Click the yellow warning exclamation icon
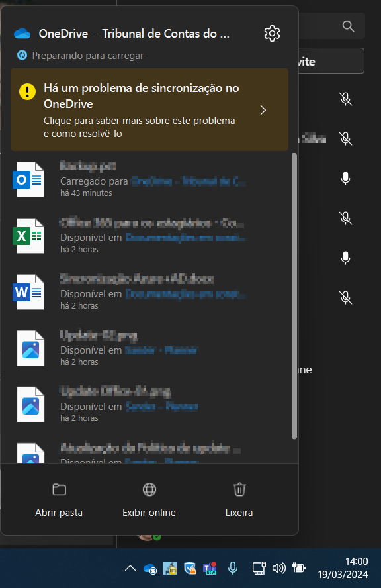Screen dimensions: 381x588 click(27, 91)
